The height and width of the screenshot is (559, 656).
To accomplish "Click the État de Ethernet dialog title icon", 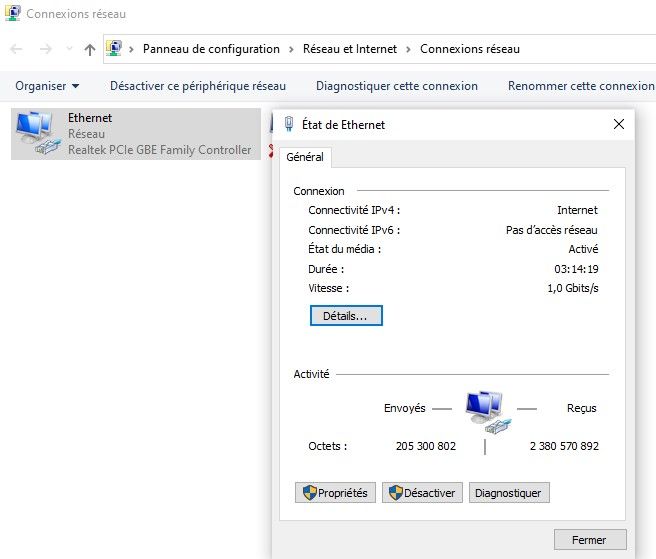I will [x=289, y=125].
